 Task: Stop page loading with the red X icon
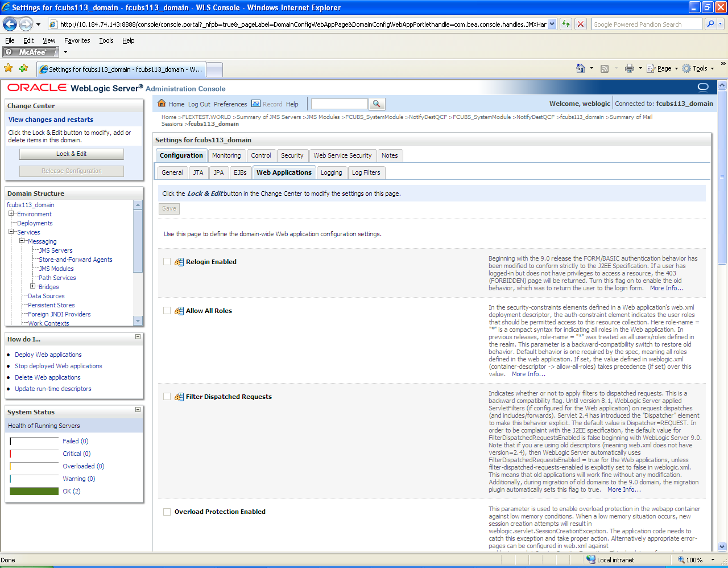pyautogui.click(x=581, y=24)
